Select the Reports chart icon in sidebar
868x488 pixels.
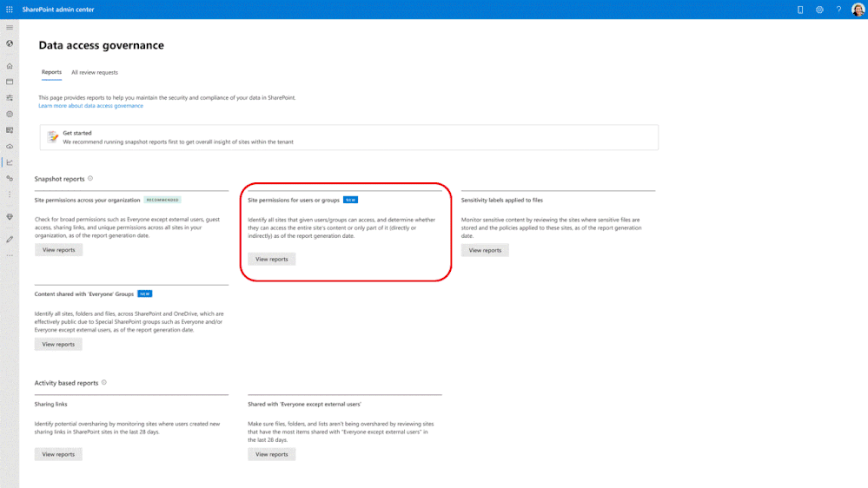pyautogui.click(x=10, y=162)
